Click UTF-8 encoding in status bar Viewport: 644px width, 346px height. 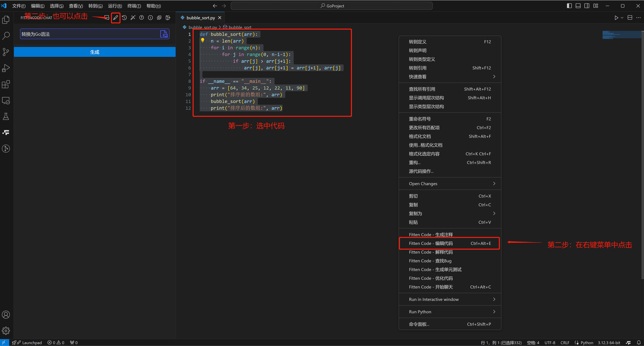pos(550,343)
